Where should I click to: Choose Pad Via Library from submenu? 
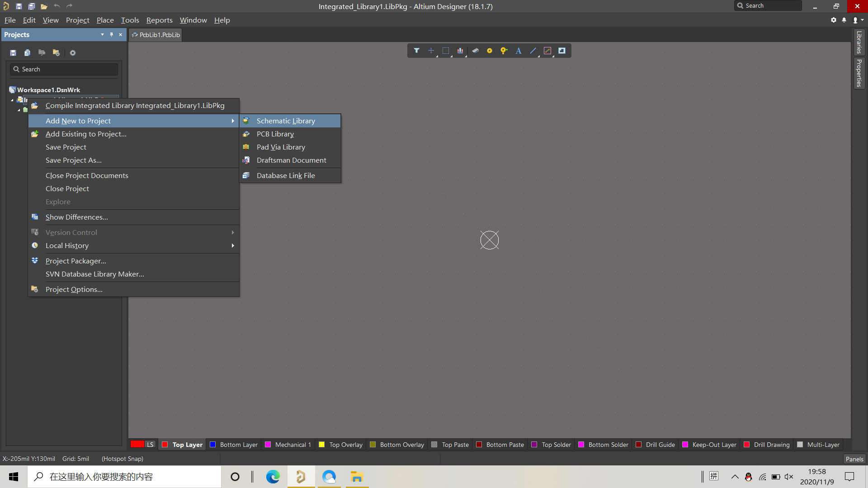pyautogui.click(x=290, y=147)
